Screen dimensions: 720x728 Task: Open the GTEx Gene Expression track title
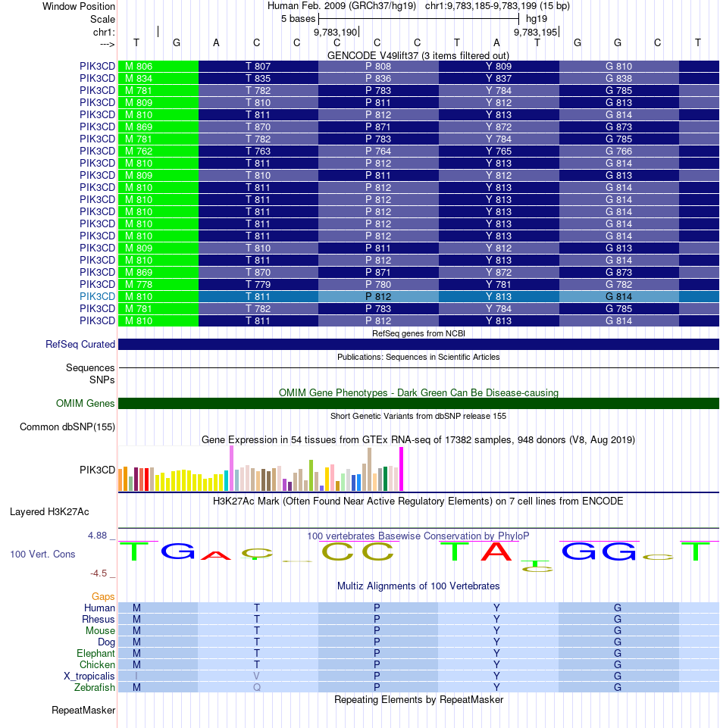(418, 439)
